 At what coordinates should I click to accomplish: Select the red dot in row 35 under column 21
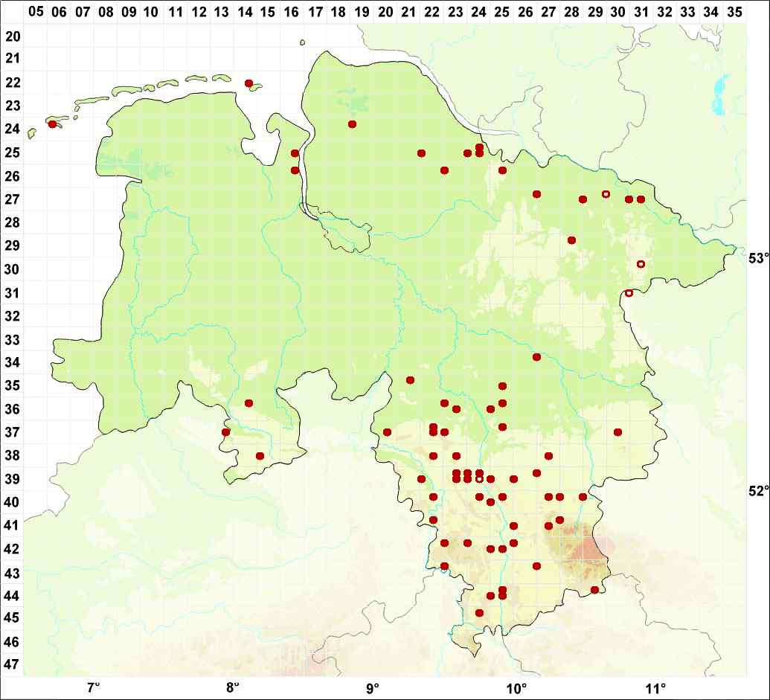tap(411, 380)
